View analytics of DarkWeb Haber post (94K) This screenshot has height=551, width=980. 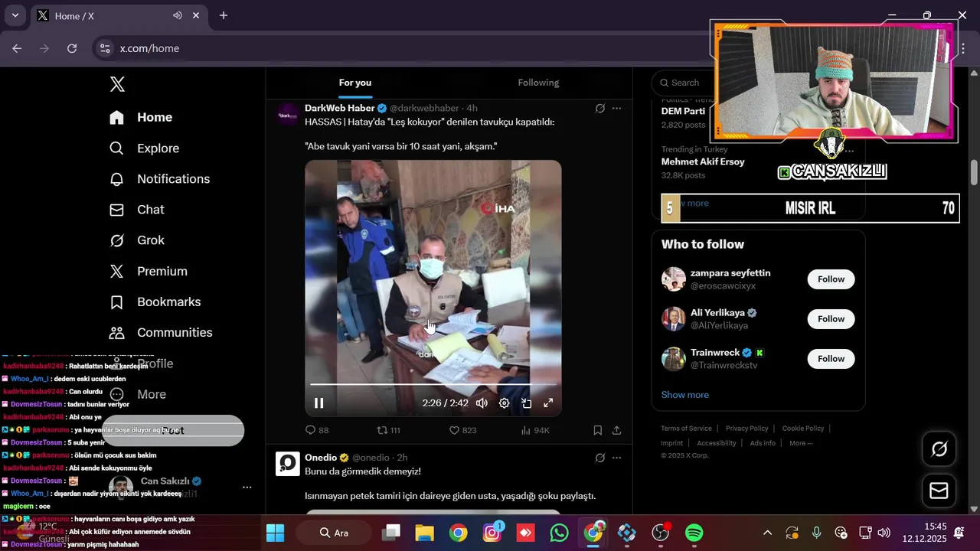click(535, 430)
